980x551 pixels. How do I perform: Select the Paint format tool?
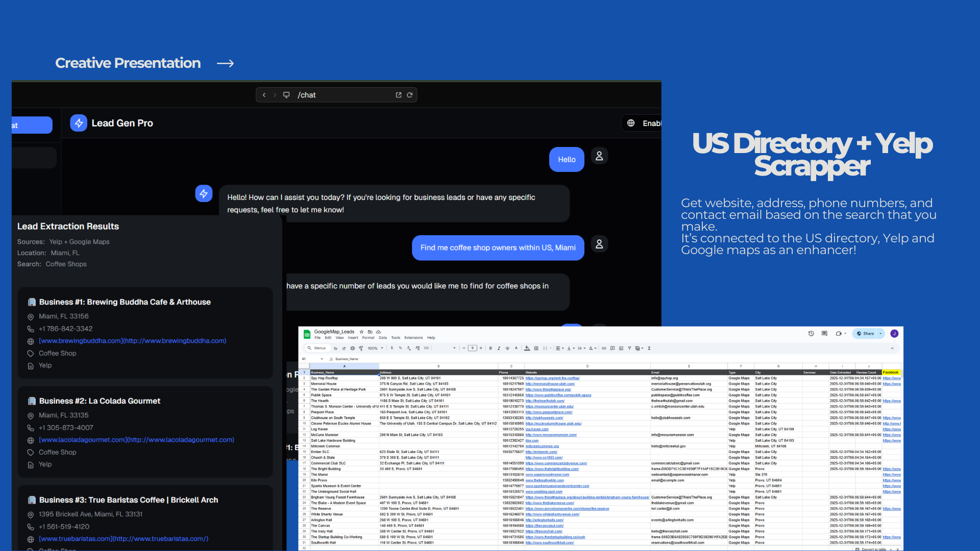coord(361,348)
